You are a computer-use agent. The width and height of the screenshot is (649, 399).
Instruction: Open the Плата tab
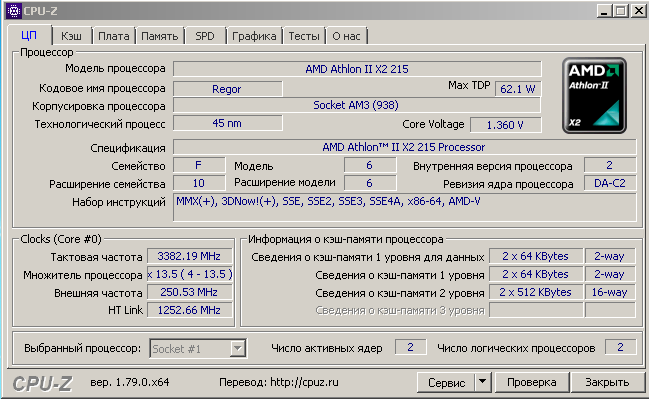(x=113, y=36)
